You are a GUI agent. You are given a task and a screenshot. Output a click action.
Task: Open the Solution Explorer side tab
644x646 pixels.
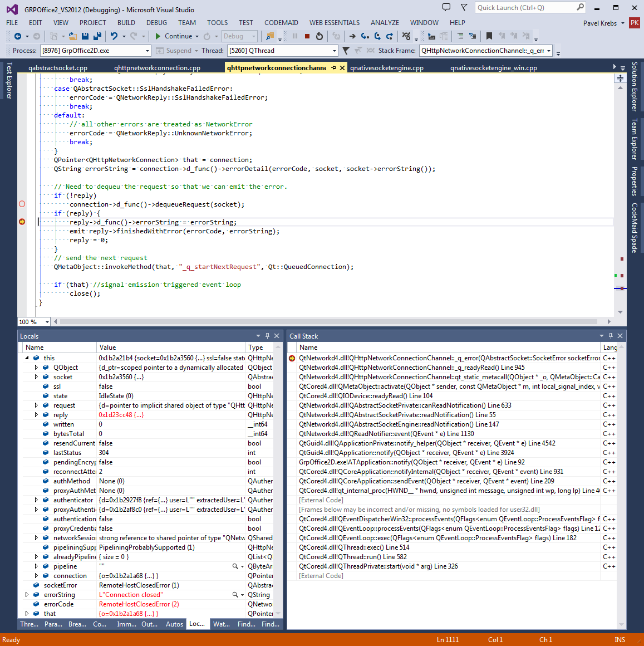[x=635, y=86]
